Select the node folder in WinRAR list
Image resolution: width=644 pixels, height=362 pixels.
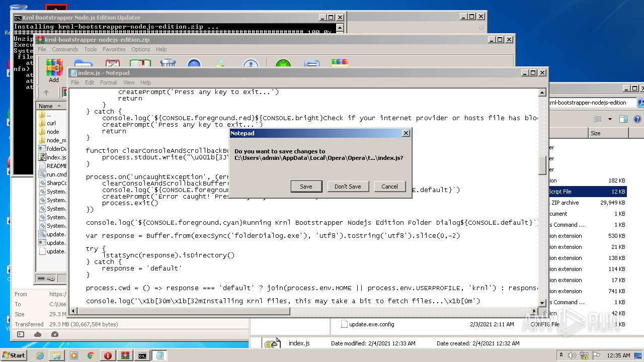52,132
